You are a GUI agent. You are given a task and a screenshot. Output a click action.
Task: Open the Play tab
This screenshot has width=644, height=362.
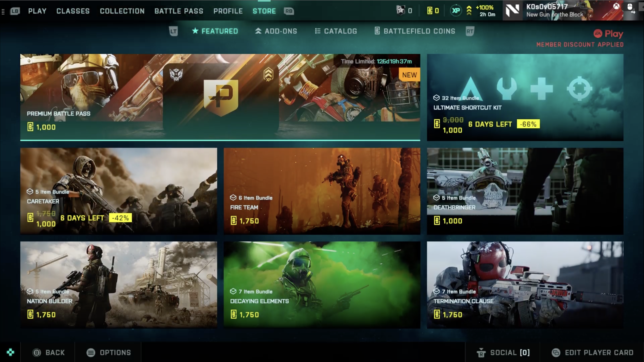pyautogui.click(x=37, y=11)
